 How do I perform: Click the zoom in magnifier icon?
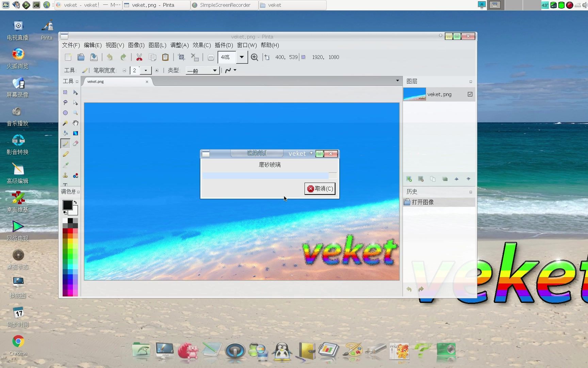pyautogui.click(x=254, y=57)
